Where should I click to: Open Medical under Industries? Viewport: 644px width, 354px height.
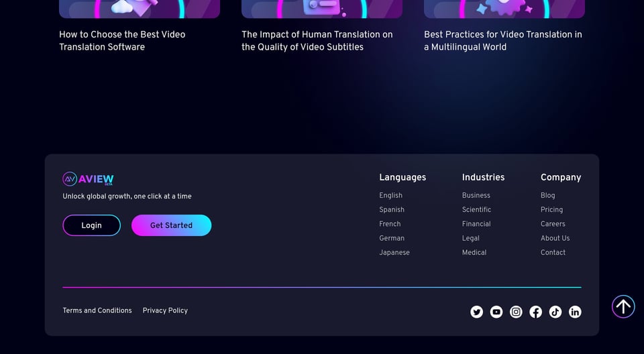click(x=474, y=253)
